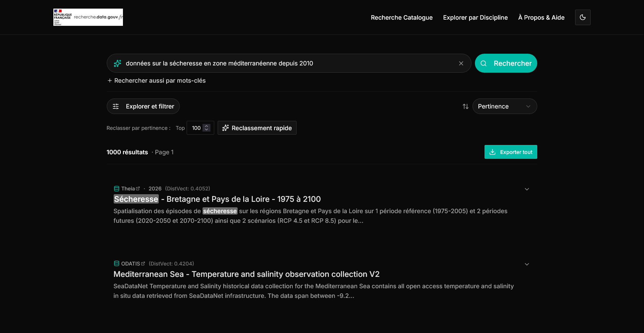Click Exporter tout button
Viewport: 644px width, 333px height.
click(511, 152)
